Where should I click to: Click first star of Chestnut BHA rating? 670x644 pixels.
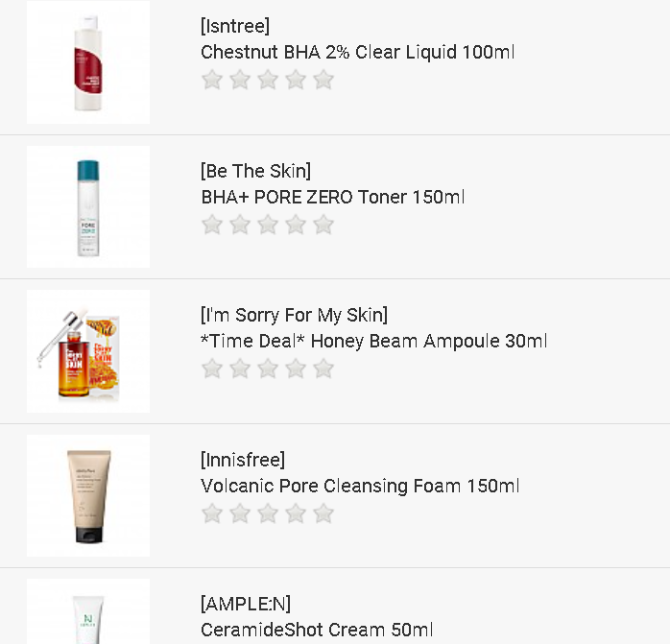tap(212, 80)
